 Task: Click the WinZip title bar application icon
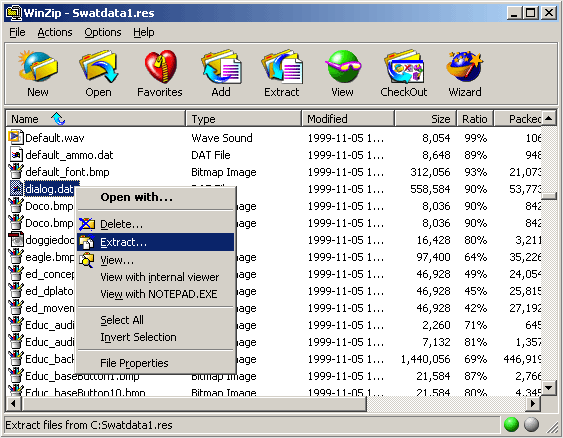pyautogui.click(x=14, y=13)
